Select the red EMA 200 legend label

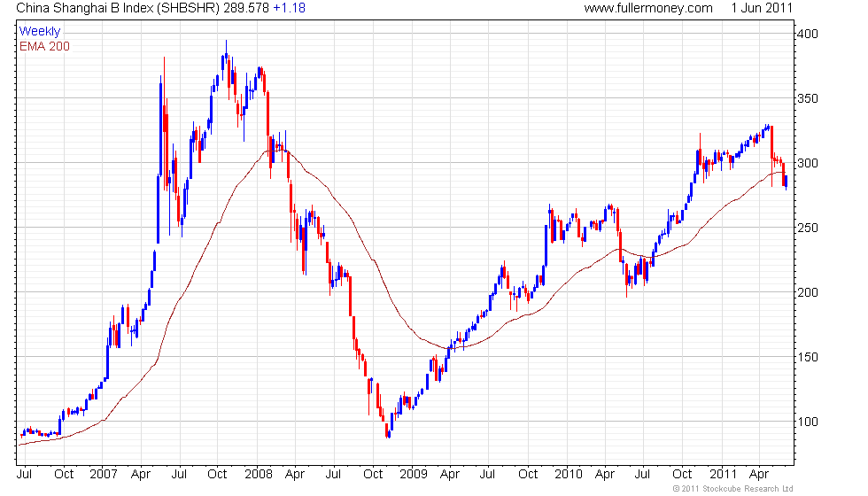44,46
